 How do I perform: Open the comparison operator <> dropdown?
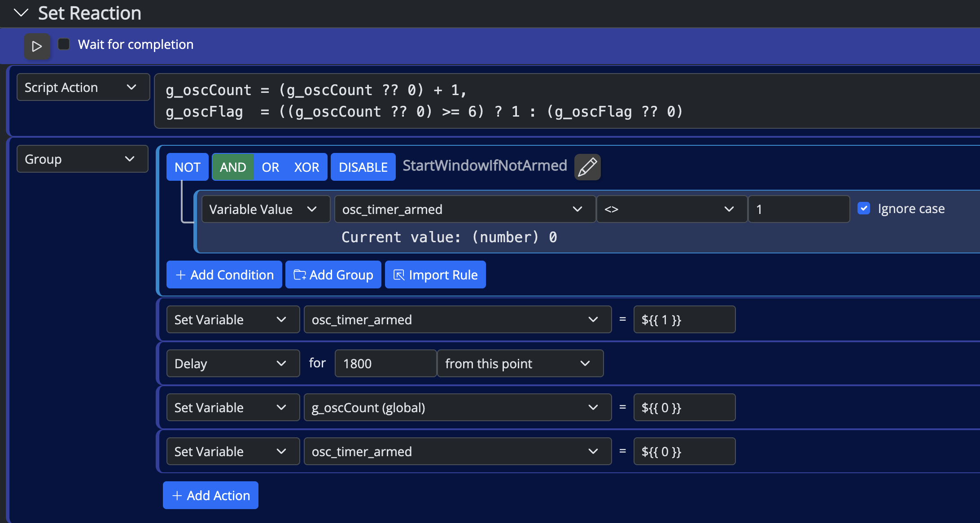671,209
